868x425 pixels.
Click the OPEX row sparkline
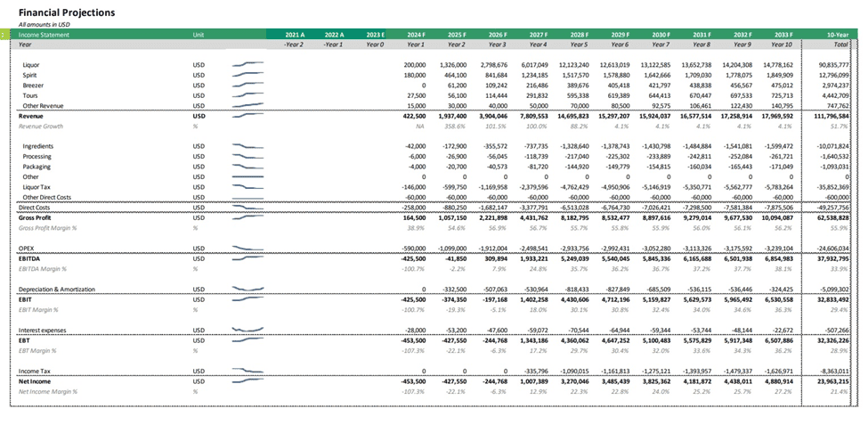tap(248, 249)
